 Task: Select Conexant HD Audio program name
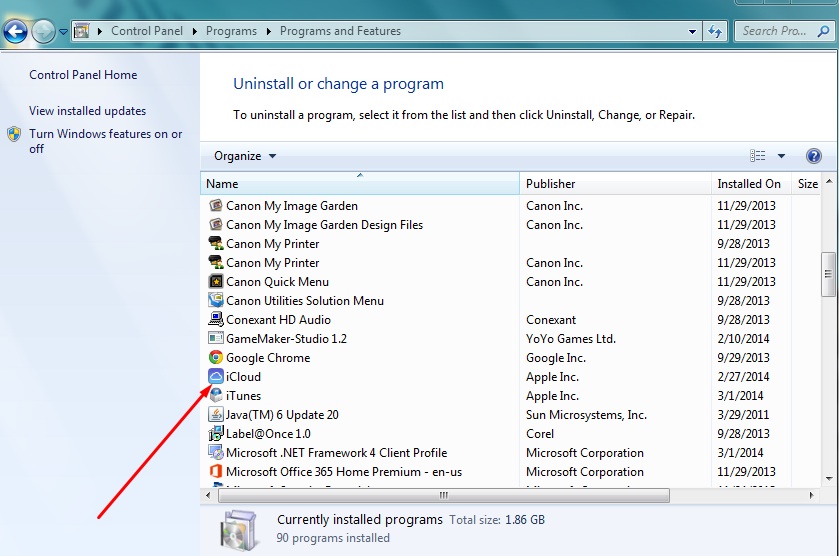(278, 320)
